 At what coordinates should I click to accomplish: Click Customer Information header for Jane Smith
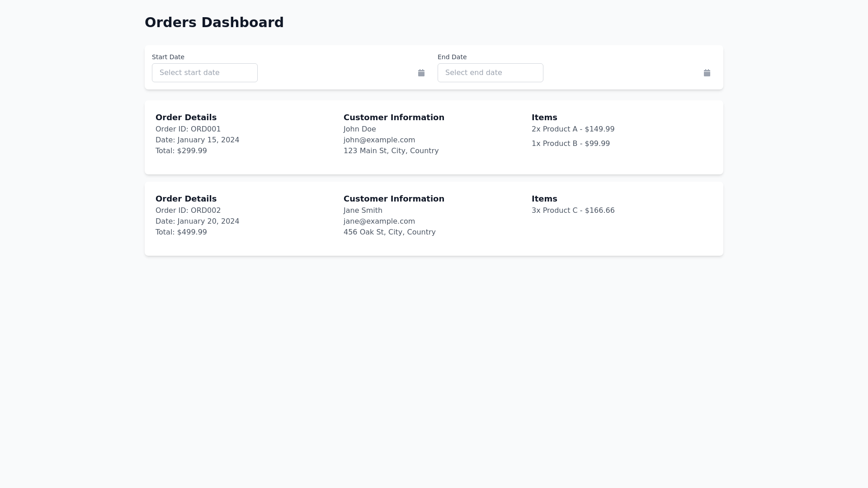click(393, 198)
